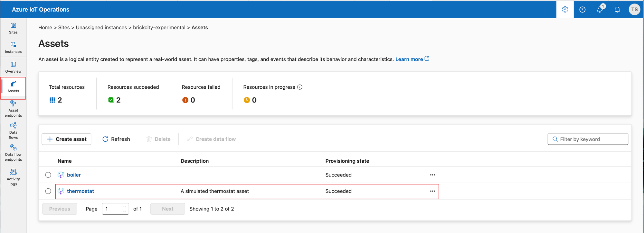
Task: Select the boiler row radio button
Action: [48, 175]
